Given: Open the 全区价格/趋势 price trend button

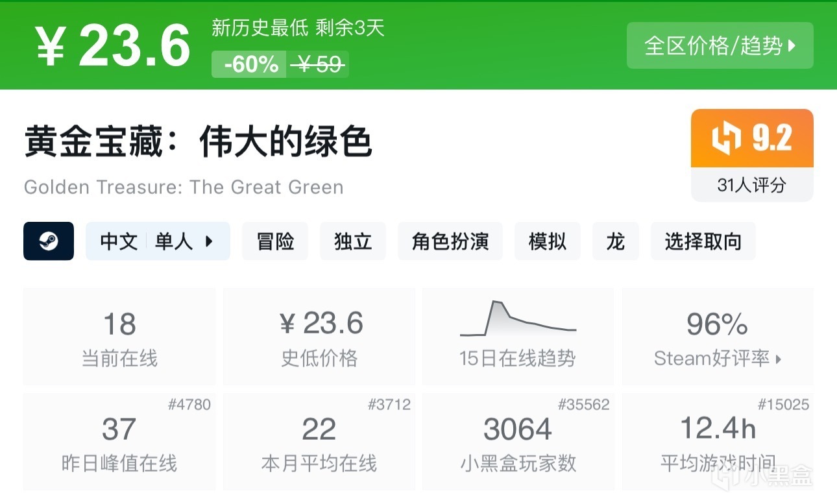Looking at the screenshot, I should click(x=720, y=45).
